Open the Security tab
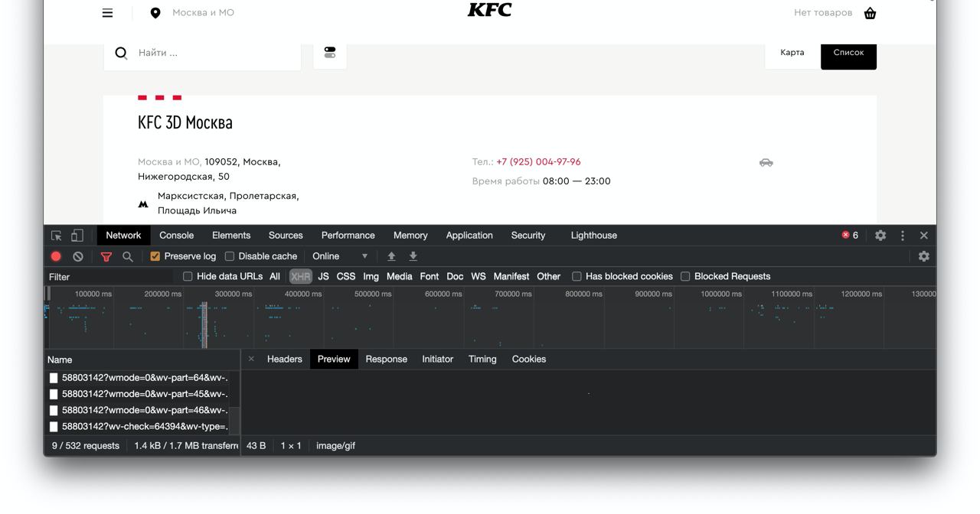 (x=528, y=236)
